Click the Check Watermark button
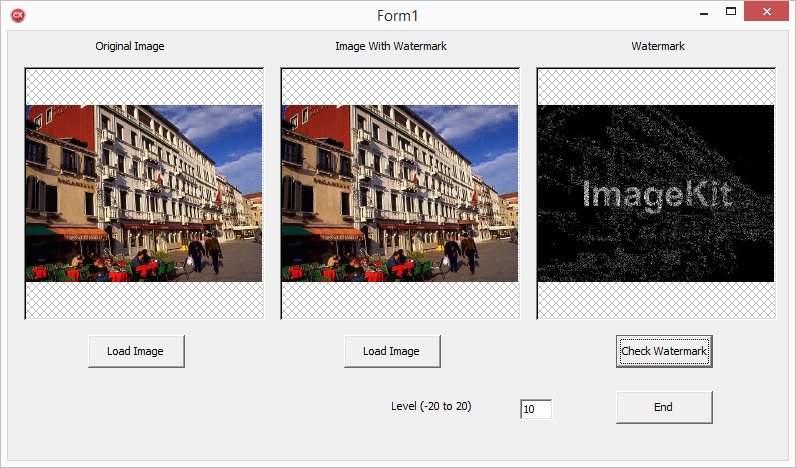The image size is (796, 468). (664, 351)
